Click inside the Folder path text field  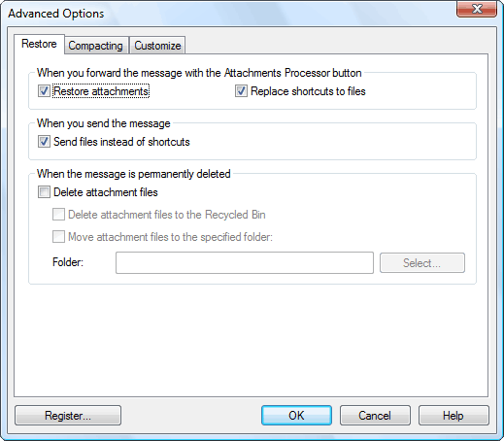(245, 262)
